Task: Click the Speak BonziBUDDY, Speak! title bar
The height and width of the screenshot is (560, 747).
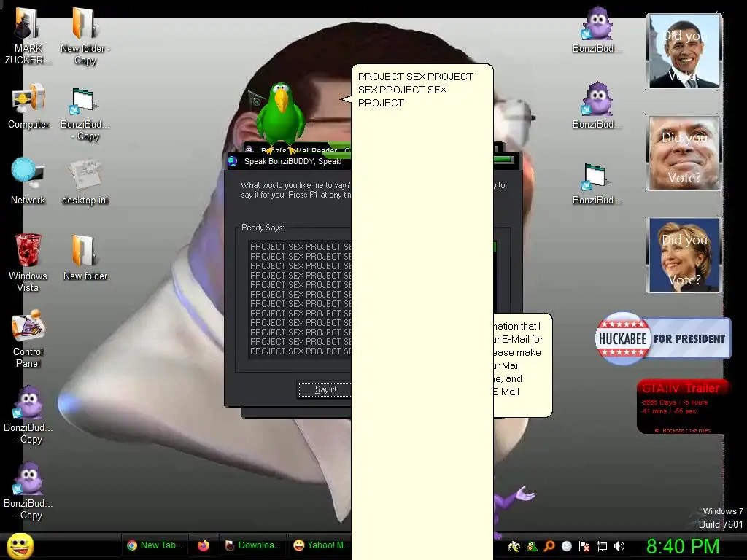Action: [x=293, y=161]
